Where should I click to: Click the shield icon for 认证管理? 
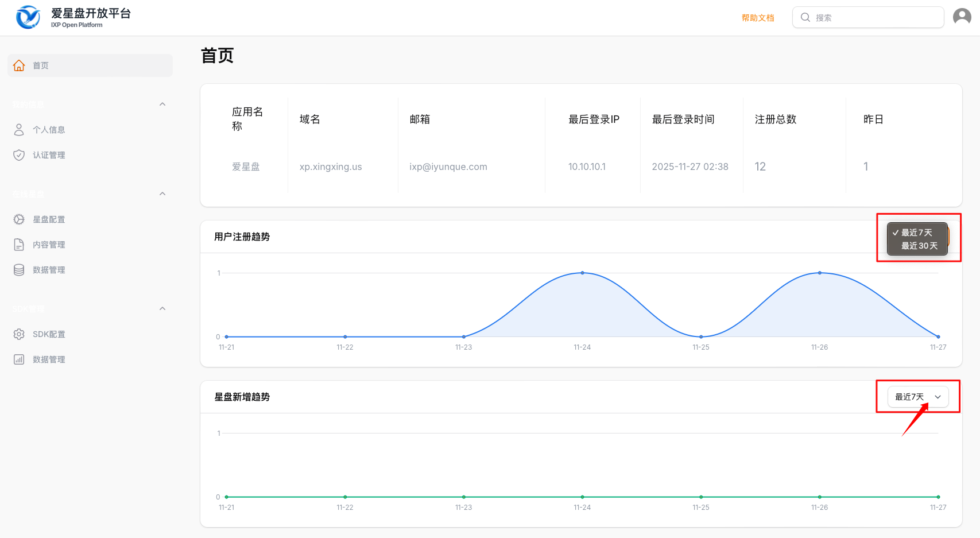(19, 155)
